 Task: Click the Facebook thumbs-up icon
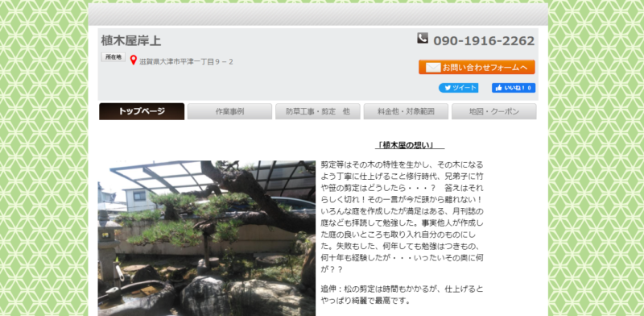[498, 88]
